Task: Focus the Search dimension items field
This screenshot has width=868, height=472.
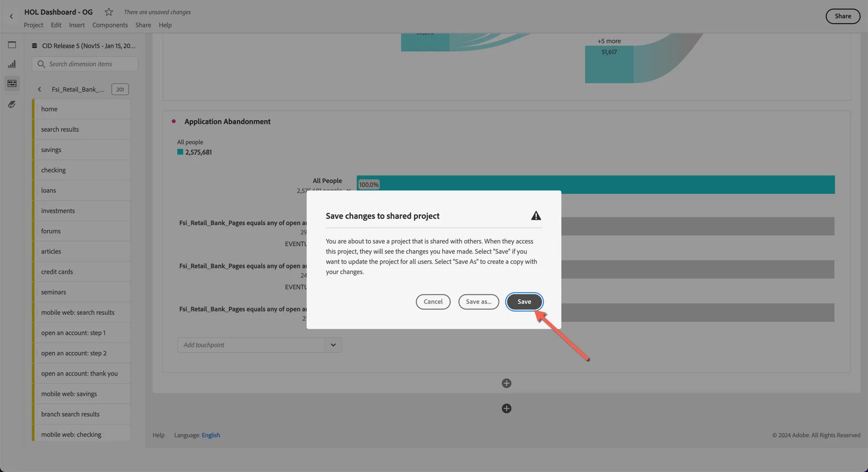Action: (85, 64)
